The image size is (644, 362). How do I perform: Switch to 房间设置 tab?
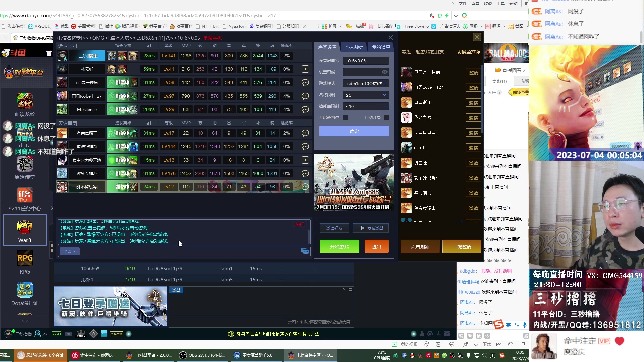click(x=327, y=47)
